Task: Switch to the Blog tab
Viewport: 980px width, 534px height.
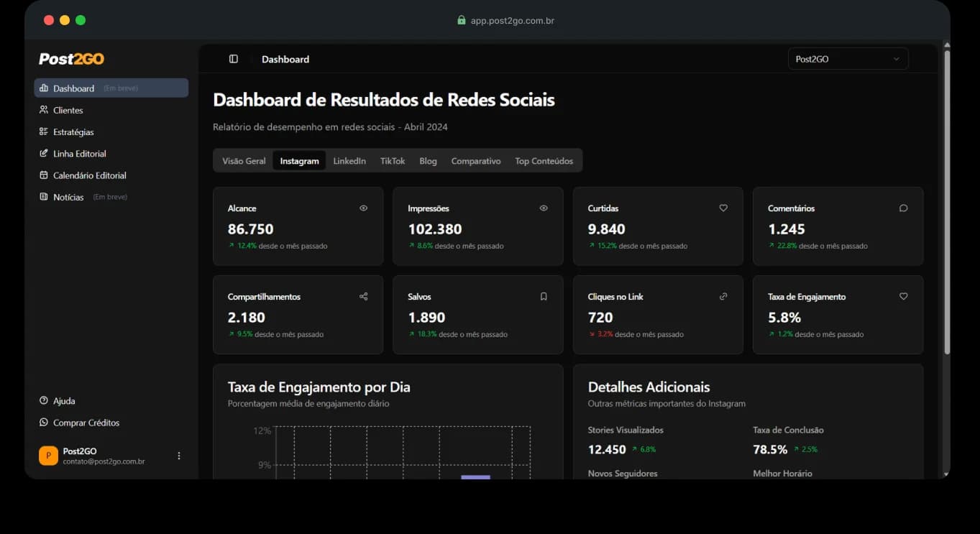Action: (428, 161)
